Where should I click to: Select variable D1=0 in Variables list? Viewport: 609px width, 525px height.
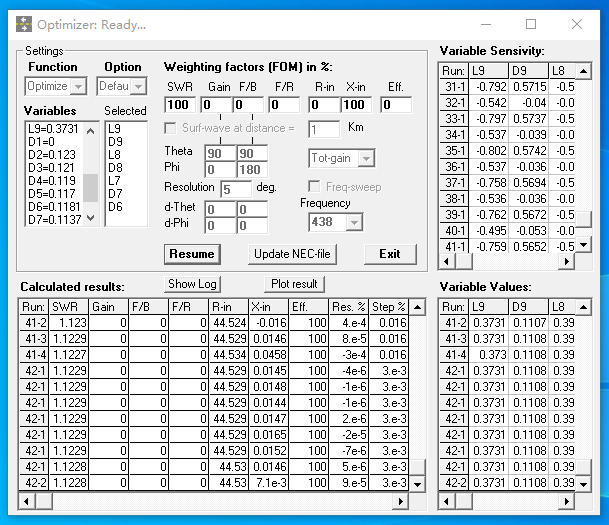[54, 142]
